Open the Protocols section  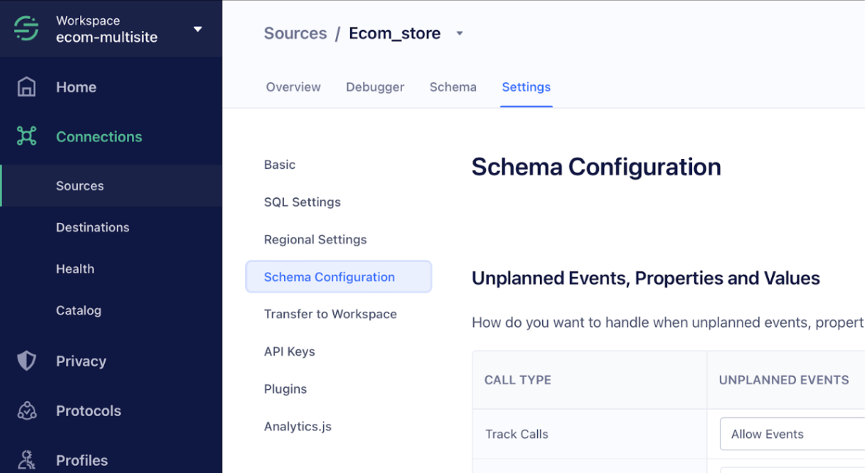click(x=88, y=411)
